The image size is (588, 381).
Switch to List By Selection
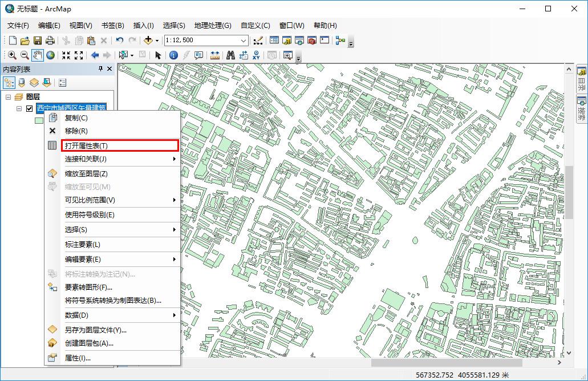47,83
